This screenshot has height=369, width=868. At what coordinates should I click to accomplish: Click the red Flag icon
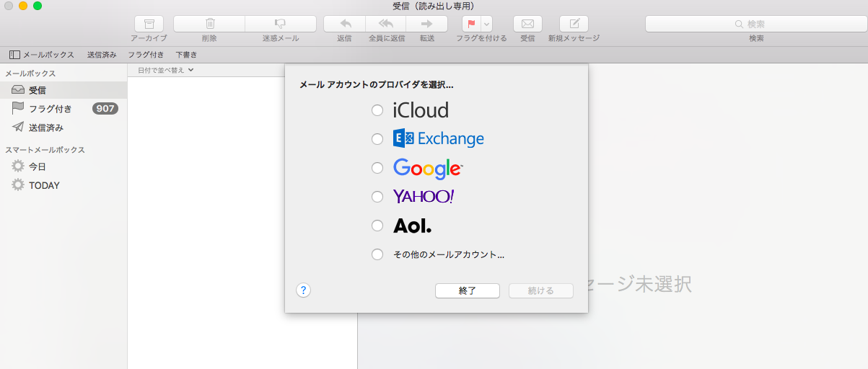coord(471,24)
